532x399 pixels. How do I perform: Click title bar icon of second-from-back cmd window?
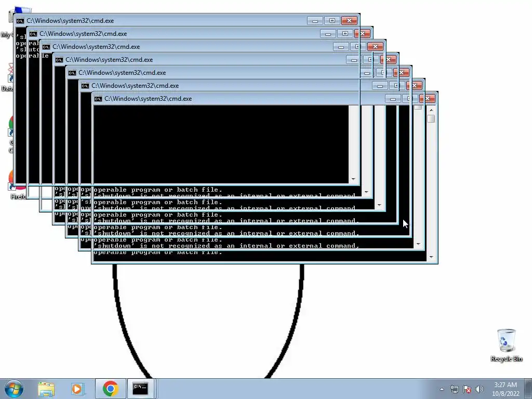tap(33, 34)
